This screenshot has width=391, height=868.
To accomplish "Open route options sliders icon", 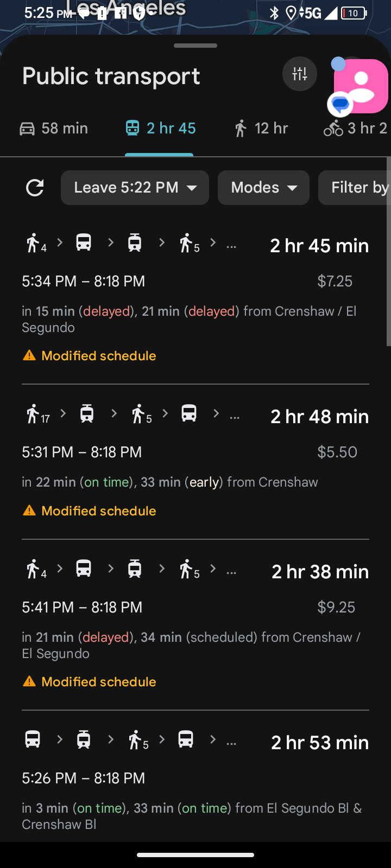I will point(299,74).
